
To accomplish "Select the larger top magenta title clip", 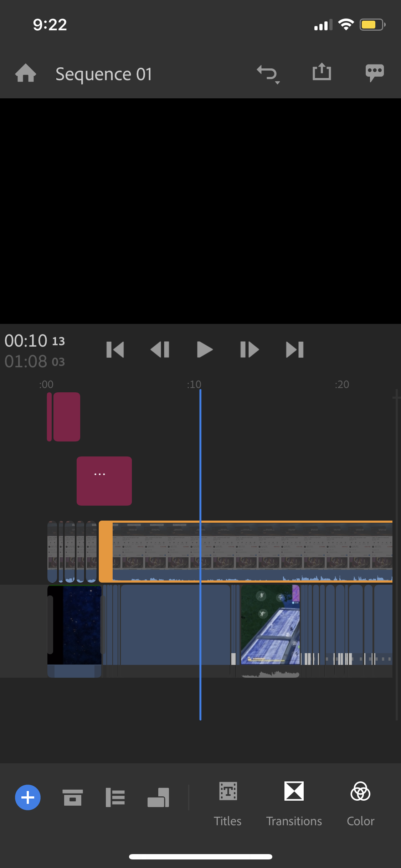I will click(67, 417).
